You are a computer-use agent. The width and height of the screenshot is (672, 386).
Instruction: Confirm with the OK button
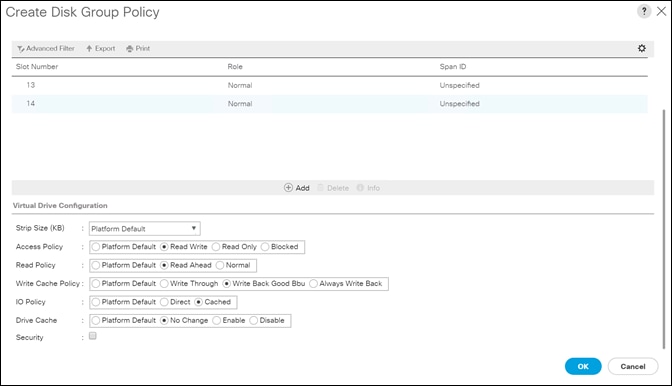583,366
